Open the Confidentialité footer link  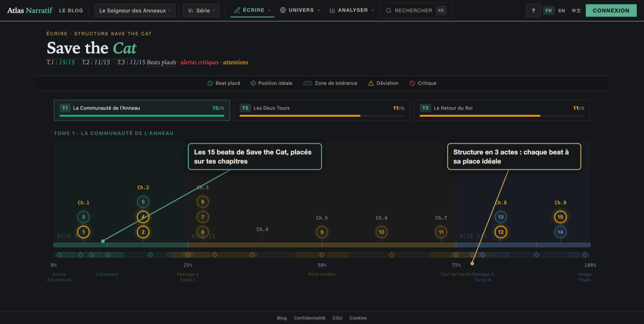coord(310,318)
